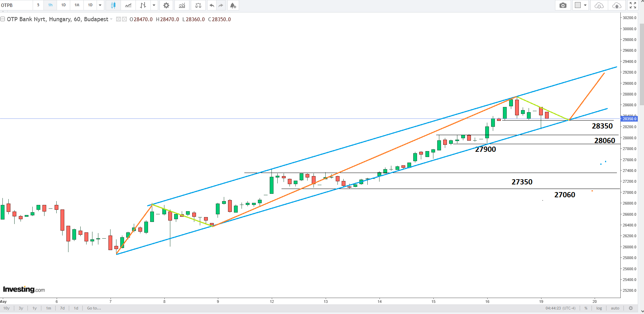This screenshot has height=314, width=644.
Task: Click the compare symbols scales icon
Action: (x=198, y=5)
